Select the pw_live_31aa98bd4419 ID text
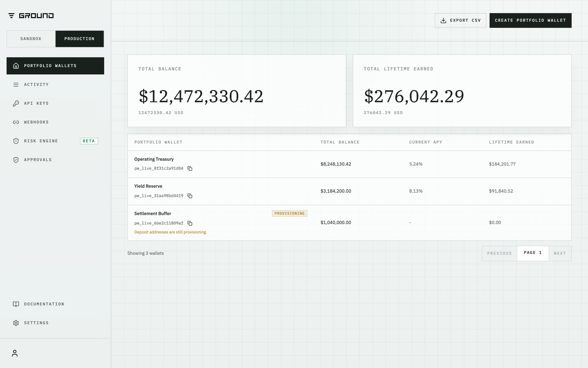This screenshot has height=368, width=588. click(159, 196)
